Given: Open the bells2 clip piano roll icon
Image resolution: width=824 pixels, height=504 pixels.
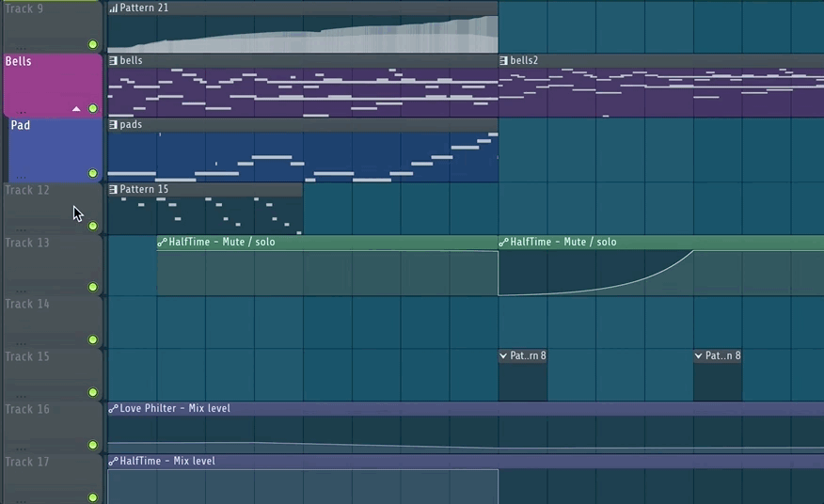Looking at the screenshot, I should click(503, 60).
